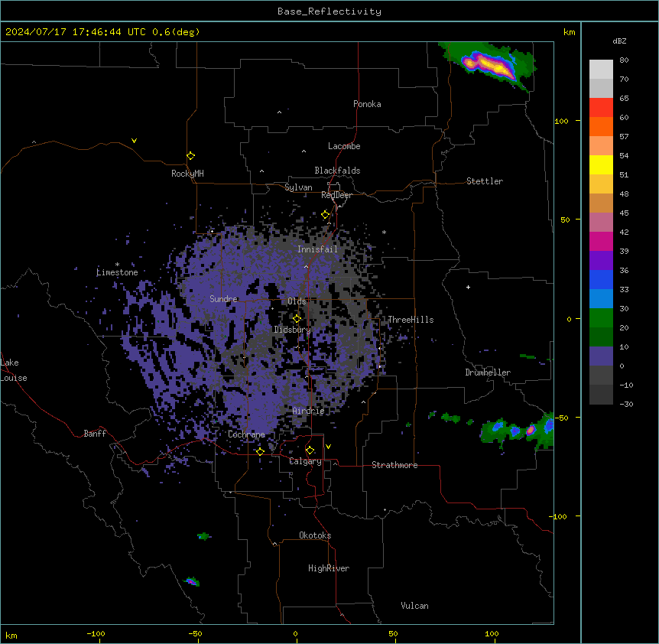The width and height of the screenshot is (659, 644).
Task: Click the 80 value on dBZ scale
Action: [x=624, y=60]
